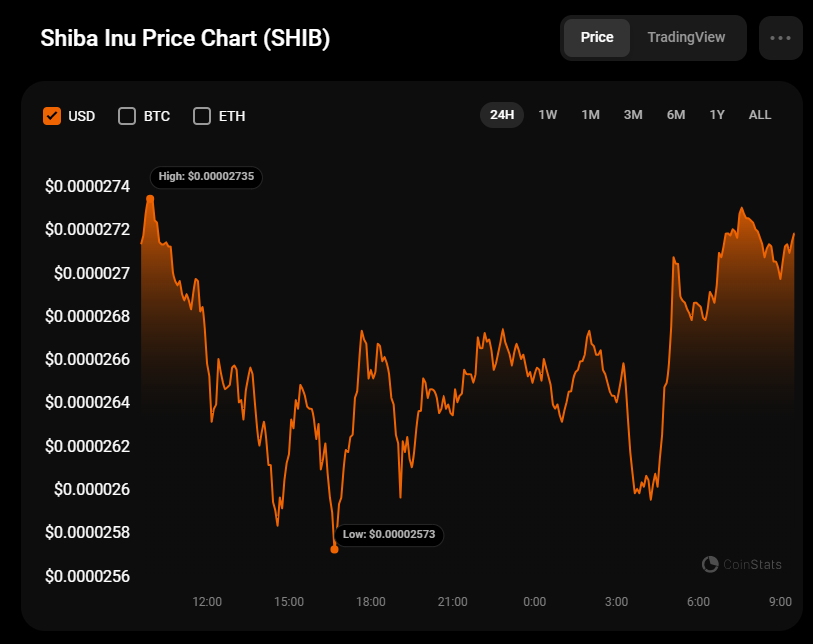Select the 1W time range

coord(548,115)
